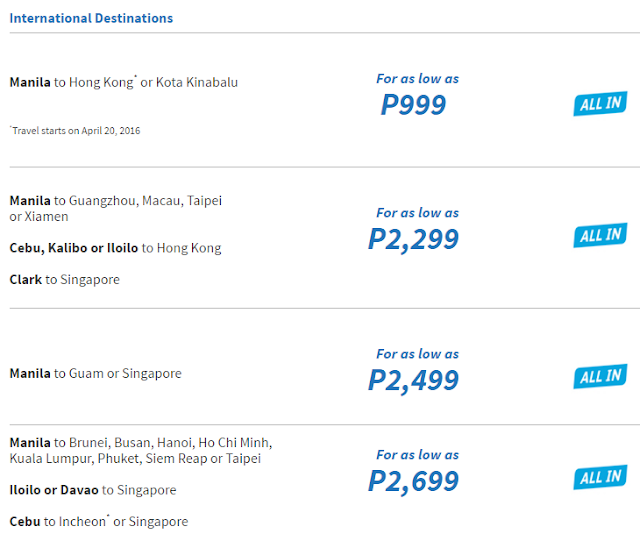The width and height of the screenshot is (640, 541).
Task: Select the P999 fare price
Action: (413, 104)
